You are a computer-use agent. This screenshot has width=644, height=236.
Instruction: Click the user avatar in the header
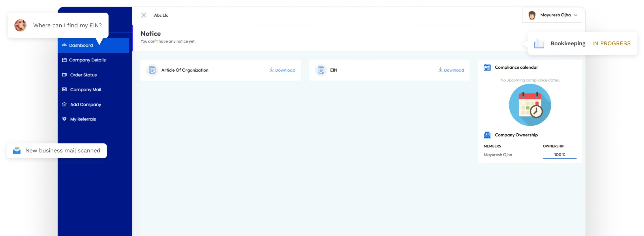pos(532,15)
